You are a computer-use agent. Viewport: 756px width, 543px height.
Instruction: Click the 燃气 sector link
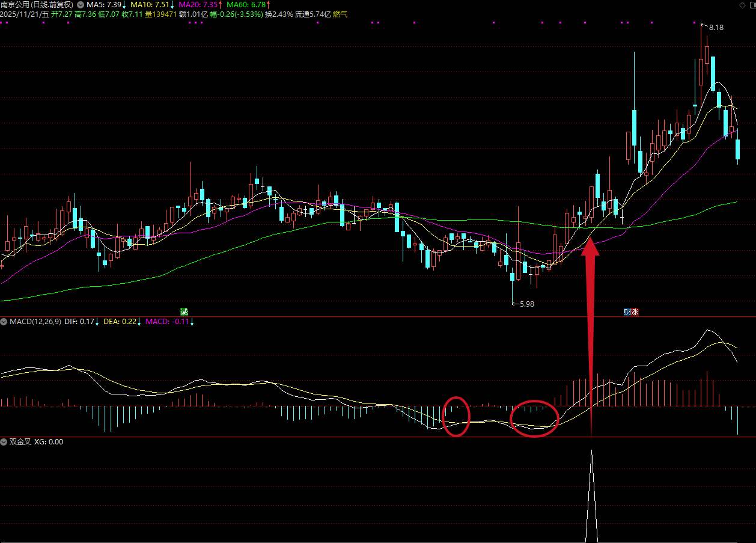(x=340, y=14)
